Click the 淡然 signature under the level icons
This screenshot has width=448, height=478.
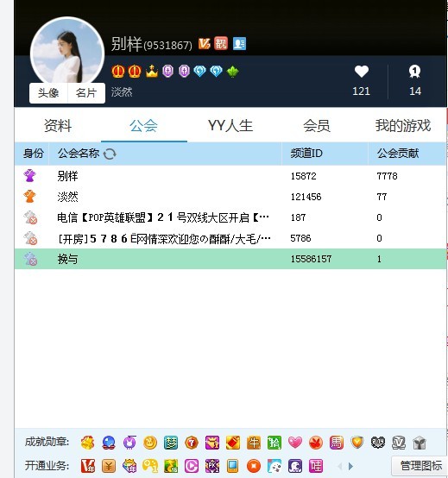point(122,91)
